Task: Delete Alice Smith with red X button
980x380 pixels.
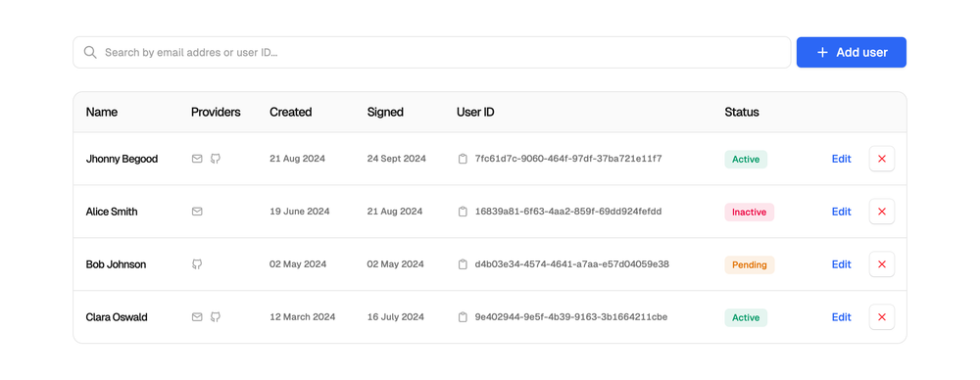Action: (x=882, y=212)
